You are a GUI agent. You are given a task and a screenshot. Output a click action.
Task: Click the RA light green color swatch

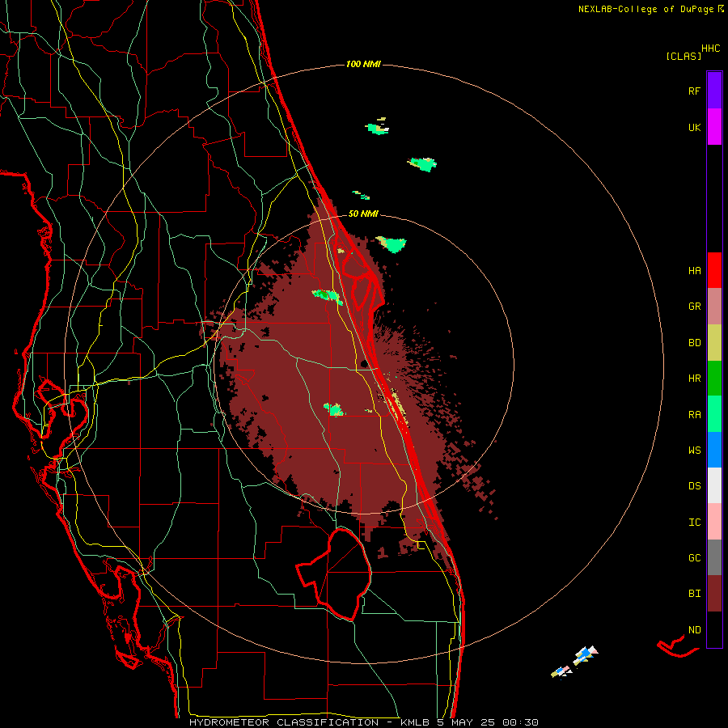tap(714, 414)
